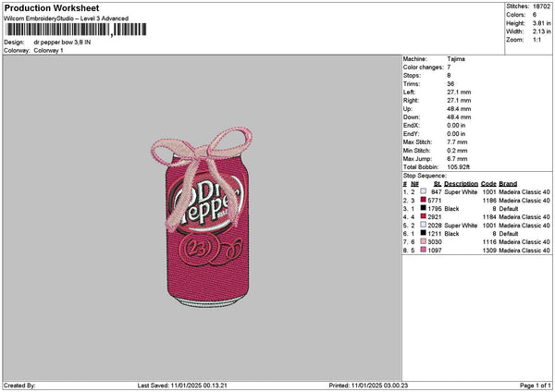The height and width of the screenshot is (392, 555).
Task: Click the Max Jump value '6.7 mm'
Action: (457, 159)
